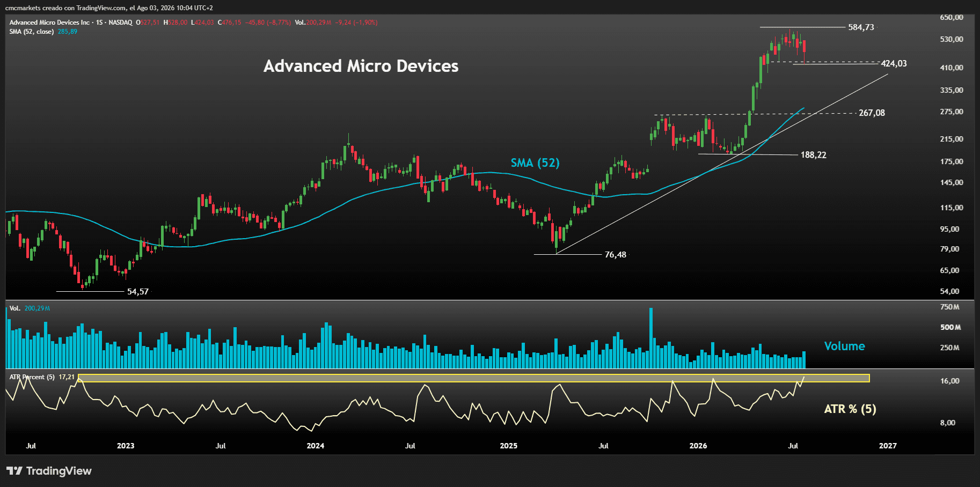
Task: Click the 584,73 high price label
Action: [x=861, y=27]
